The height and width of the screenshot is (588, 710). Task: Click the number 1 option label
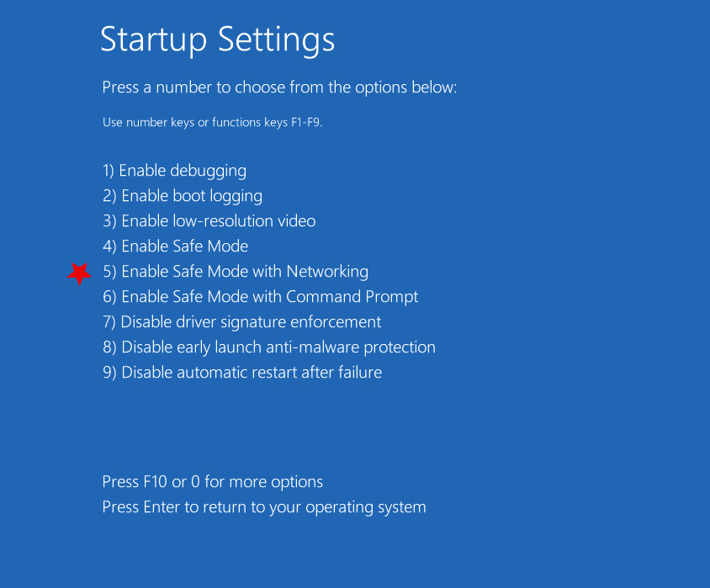(x=108, y=170)
